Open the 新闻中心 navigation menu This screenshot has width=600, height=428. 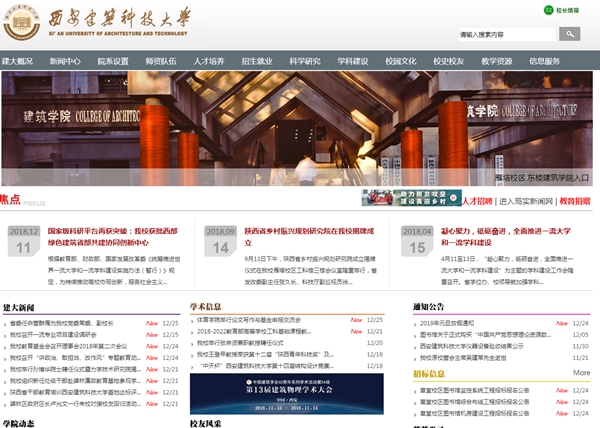65,61
